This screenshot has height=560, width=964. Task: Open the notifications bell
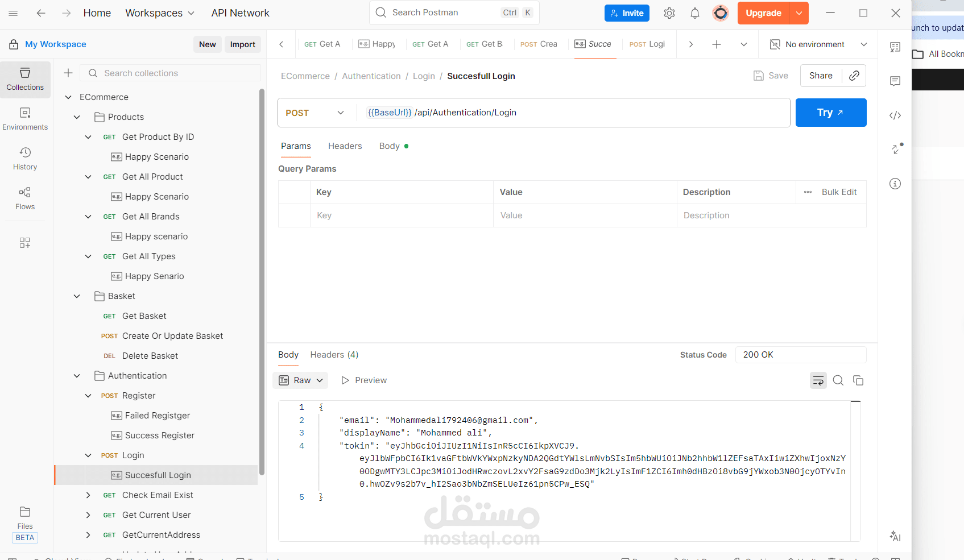pos(695,13)
